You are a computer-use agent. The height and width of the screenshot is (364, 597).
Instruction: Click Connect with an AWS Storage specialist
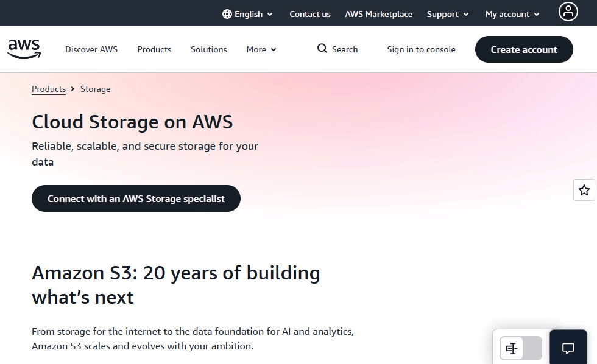point(136,198)
